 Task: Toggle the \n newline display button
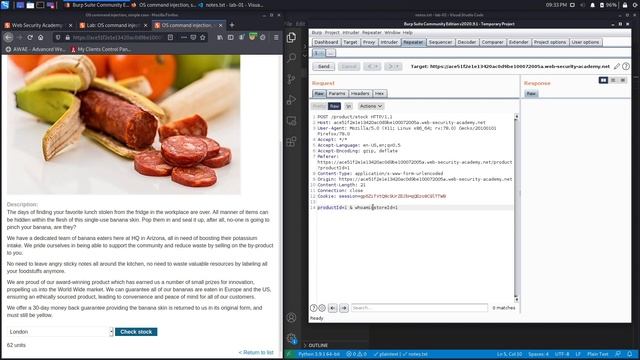(x=348, y=106)
